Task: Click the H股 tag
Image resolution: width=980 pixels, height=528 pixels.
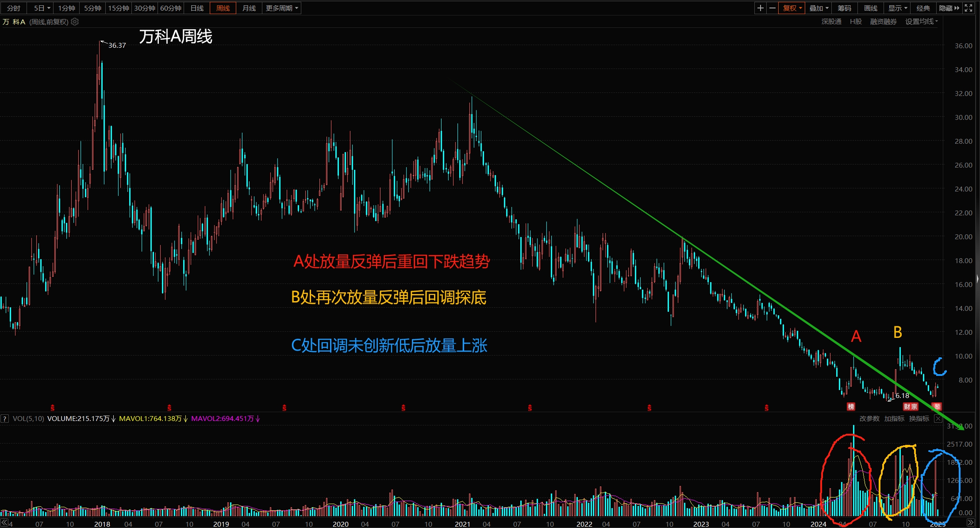Action: click(x=856, y=22)
